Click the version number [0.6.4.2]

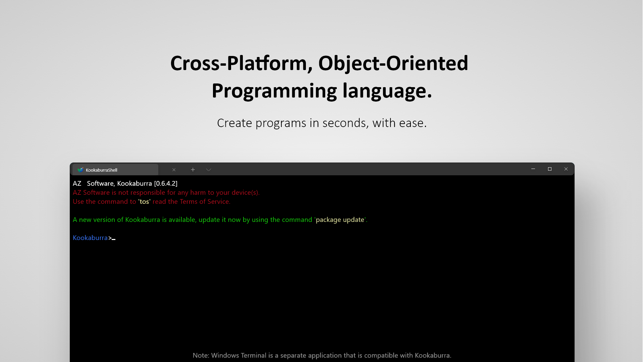tap(166, 184)
